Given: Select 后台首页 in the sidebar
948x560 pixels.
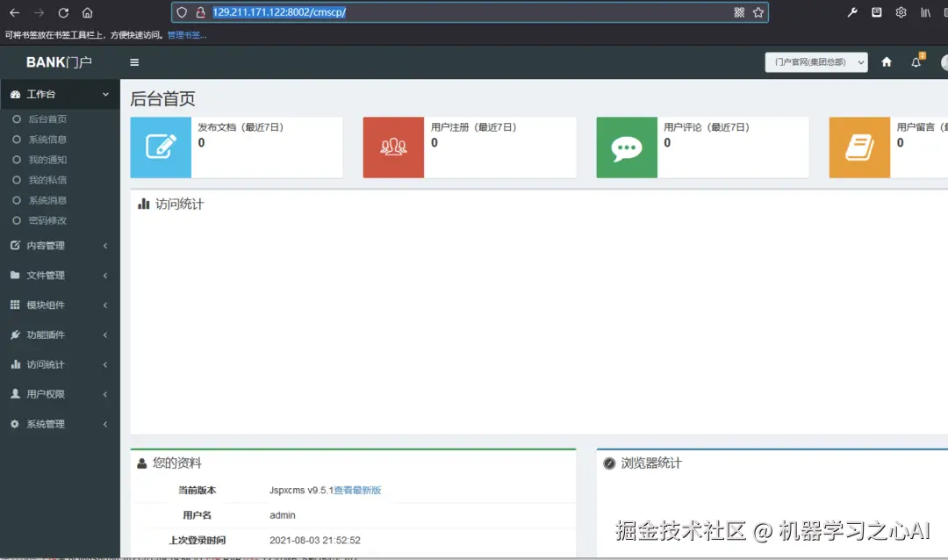Looking at the screenshot, I should pos(47,119).
